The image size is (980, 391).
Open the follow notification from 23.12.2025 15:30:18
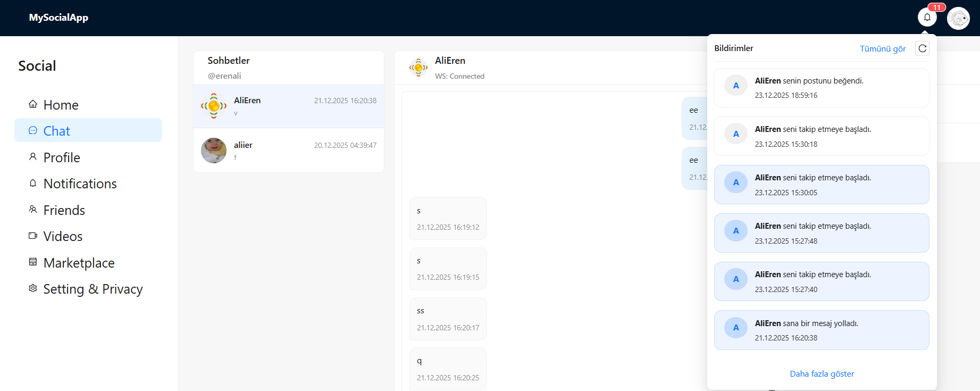[822, 136]
